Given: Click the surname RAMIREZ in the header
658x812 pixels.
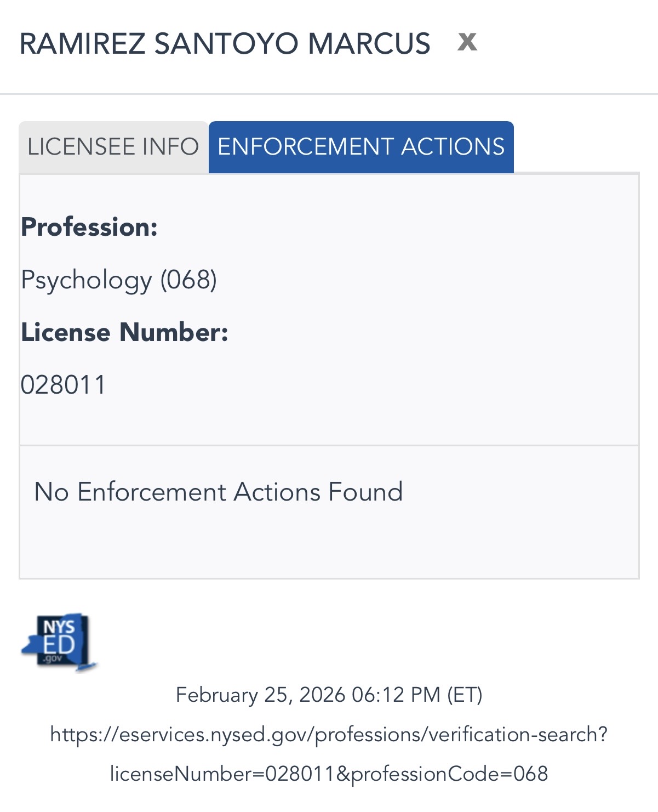Looking at the screenshot, I should 82,44.
